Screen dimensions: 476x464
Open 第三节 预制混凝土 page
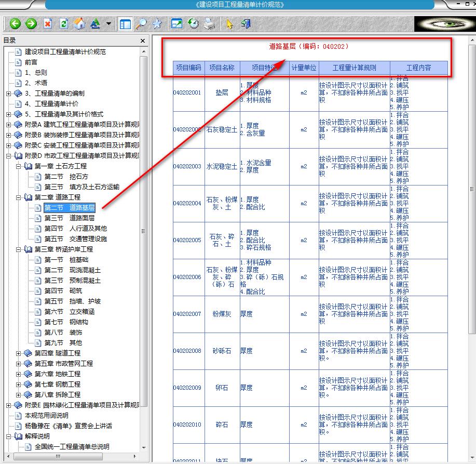tap(72, 281)
